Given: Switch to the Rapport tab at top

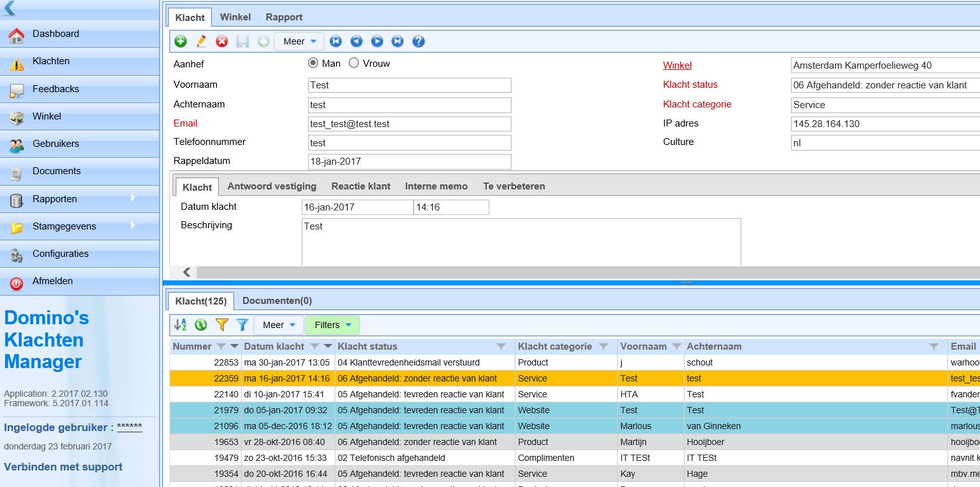Looking at the screenshot, I should pyautogui.click(x=284, y=17).
